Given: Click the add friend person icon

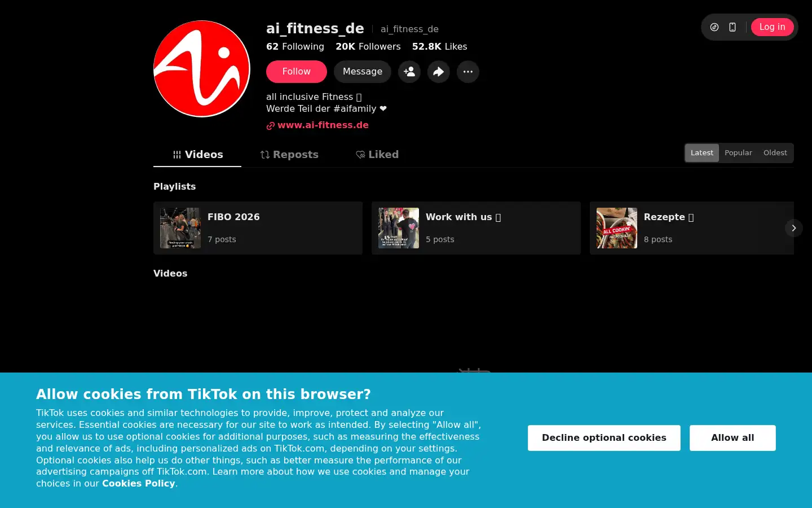Looking at the screenshot, I should pyautogui.click(x=409, y=72).
